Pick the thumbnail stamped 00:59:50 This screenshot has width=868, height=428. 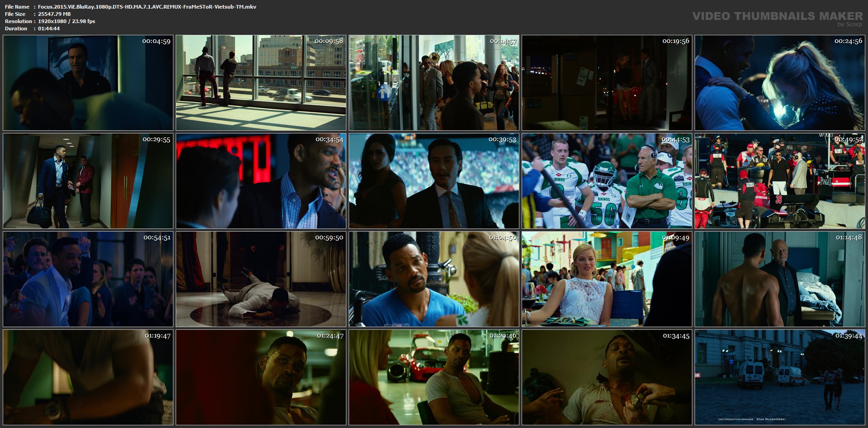(x=261, y=279)
